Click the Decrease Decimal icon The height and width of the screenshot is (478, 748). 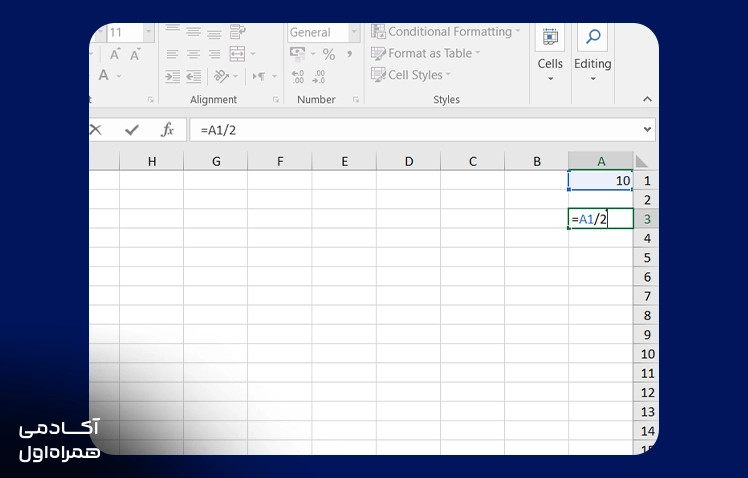pyautogui.click(x=319, y=76)
